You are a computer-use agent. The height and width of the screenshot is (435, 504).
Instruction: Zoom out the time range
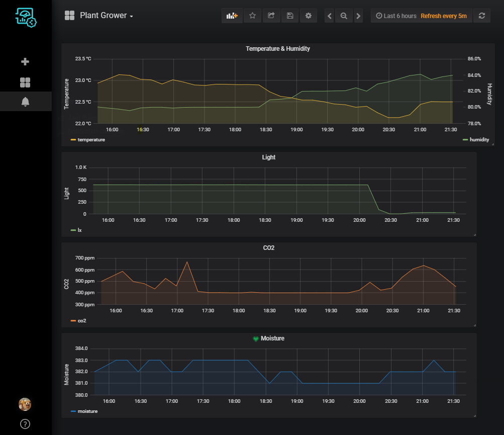(344, 16)
